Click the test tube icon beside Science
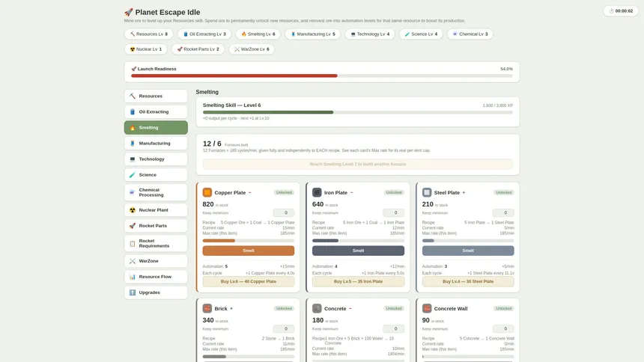644x362 pixels. [x=133, y=175]
